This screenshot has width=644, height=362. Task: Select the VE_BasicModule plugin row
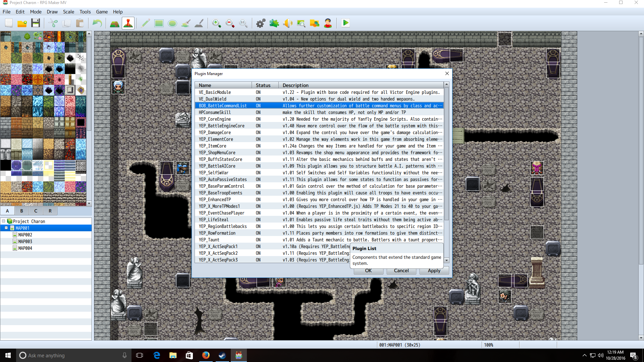(x=319, y=92)
